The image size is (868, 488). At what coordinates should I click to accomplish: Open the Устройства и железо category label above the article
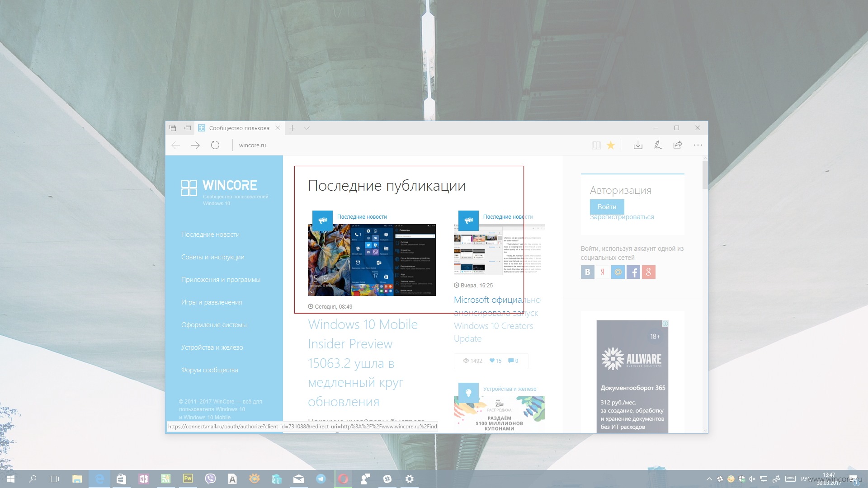[509, 389]
